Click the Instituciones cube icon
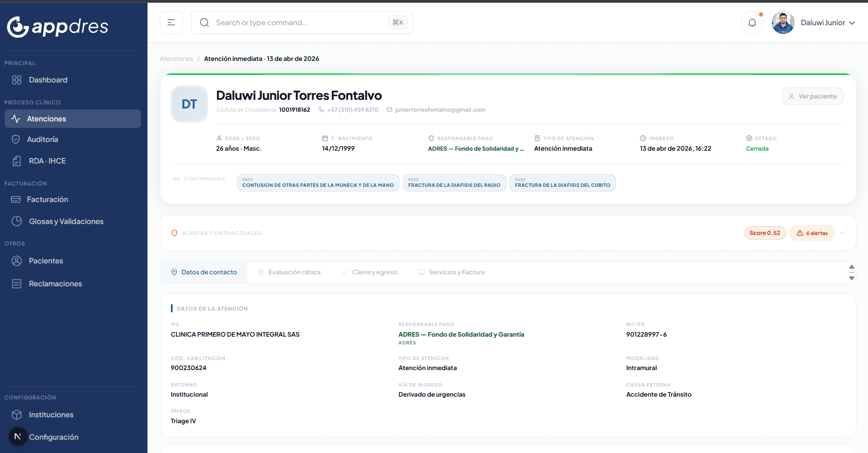The image size is (868, 453). coord(17,415)
